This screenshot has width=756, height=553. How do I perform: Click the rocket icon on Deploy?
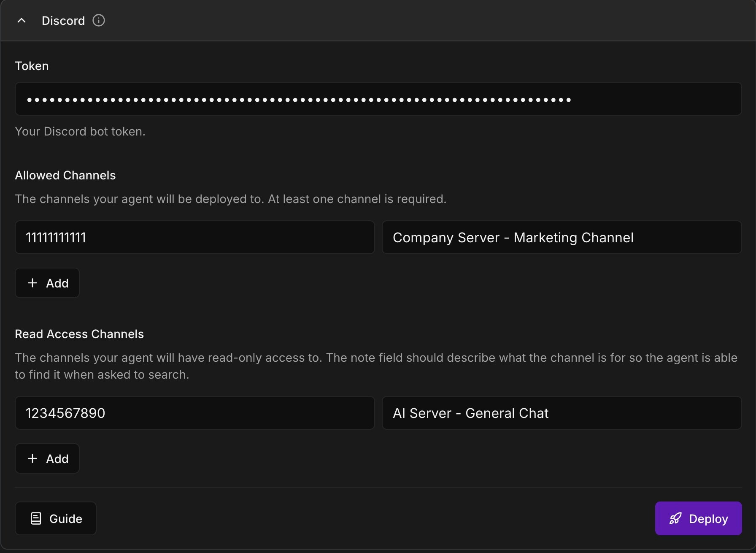point(675,518)
